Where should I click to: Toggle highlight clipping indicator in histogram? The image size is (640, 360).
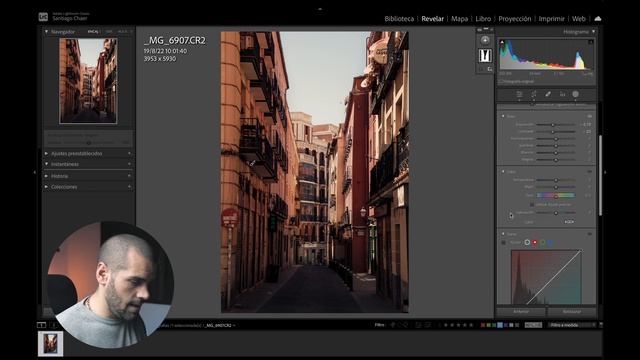point(591,42)
